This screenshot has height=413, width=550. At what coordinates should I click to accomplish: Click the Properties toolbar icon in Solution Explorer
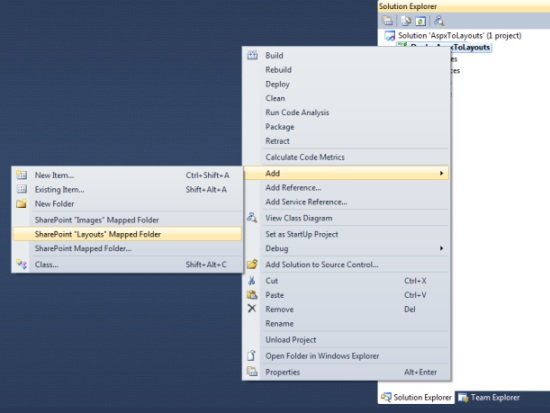pos(387,21)
